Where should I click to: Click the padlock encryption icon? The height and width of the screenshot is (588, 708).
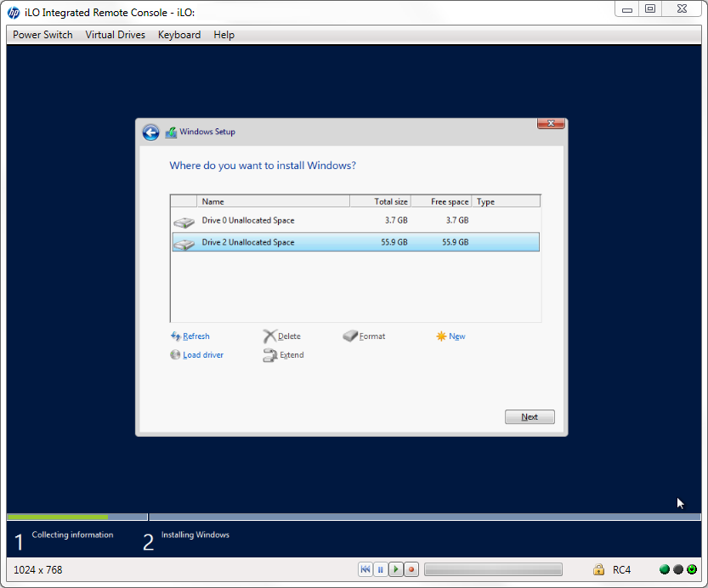[598, 569]
